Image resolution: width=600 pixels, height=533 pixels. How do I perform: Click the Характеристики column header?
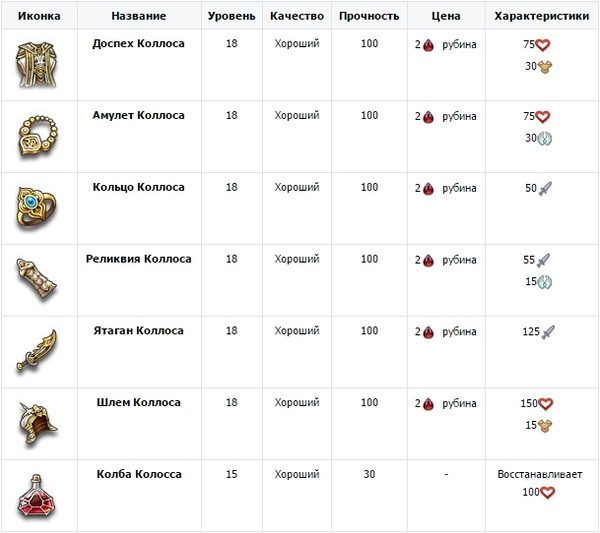tap(541, 16)
